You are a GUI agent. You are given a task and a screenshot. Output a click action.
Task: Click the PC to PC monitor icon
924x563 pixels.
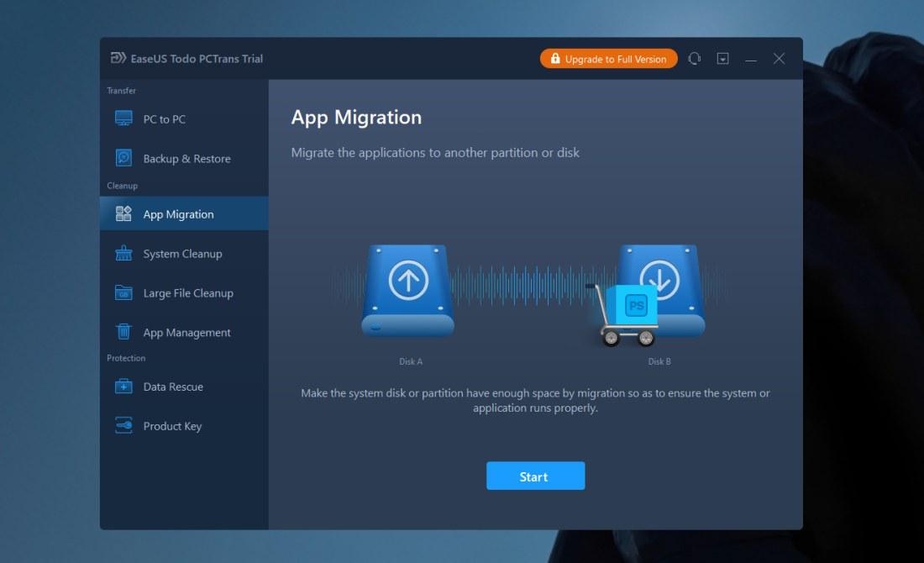(x=123, y=118)
